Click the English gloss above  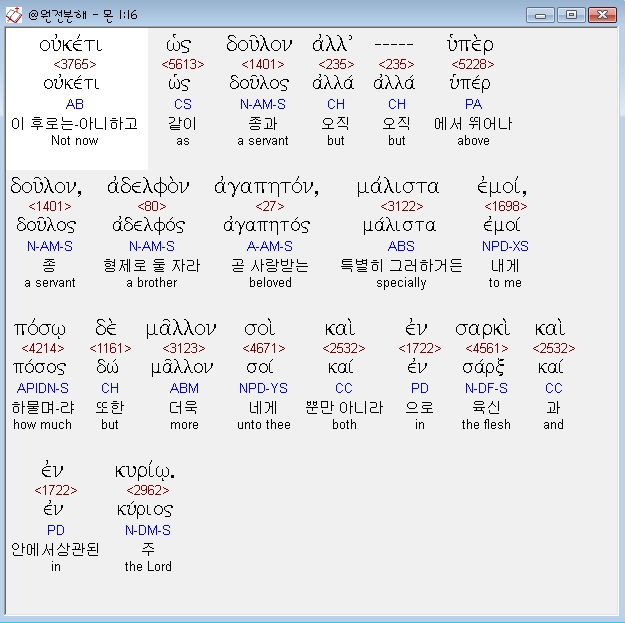click(473, 141)
